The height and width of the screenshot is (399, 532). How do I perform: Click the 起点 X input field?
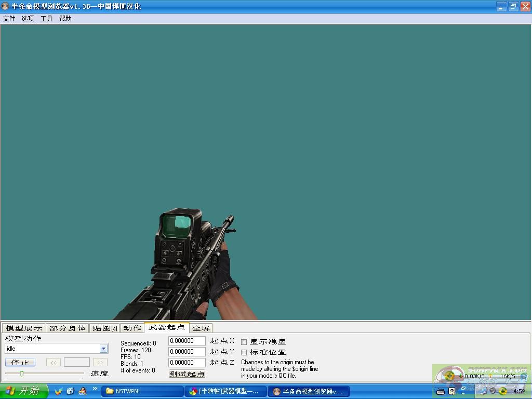(187, 341)
